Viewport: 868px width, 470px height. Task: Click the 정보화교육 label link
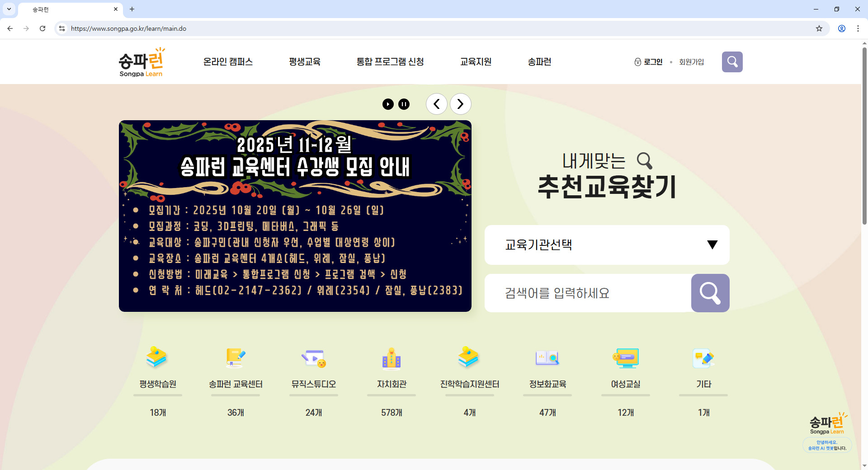coord(547,384)
